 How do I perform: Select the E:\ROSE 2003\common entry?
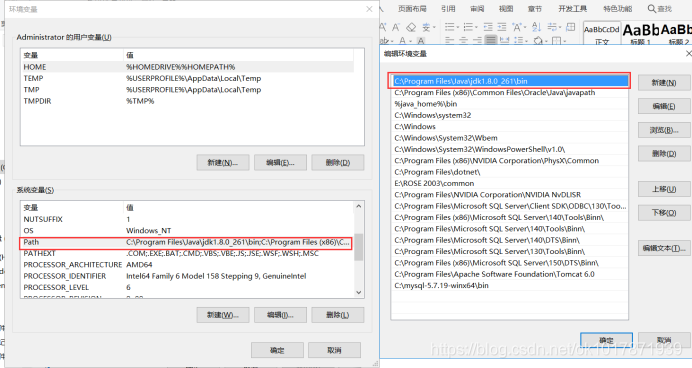(x=509, y=183)
